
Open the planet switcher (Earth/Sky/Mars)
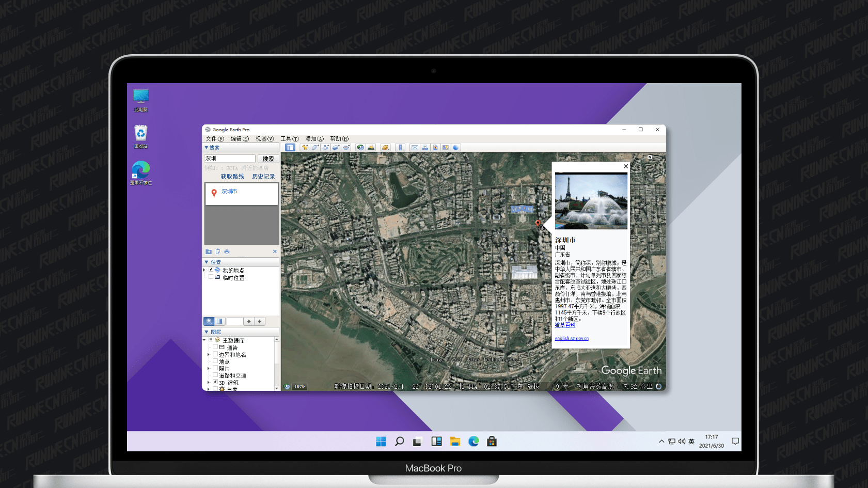click(385, 148)
